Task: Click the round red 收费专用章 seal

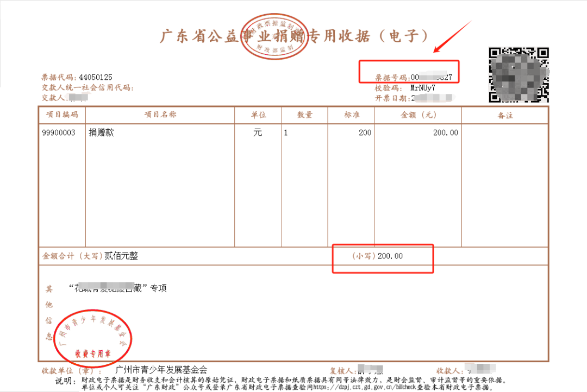Action: 92,337
